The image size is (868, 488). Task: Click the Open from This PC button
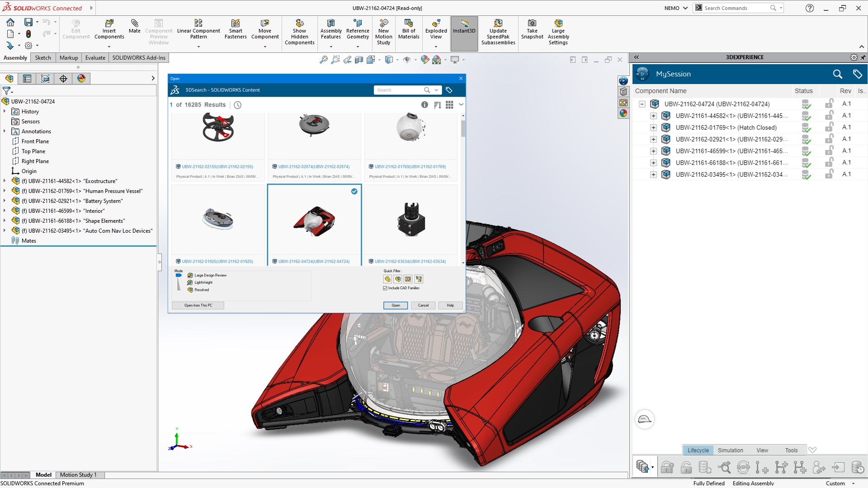[198, 305]
